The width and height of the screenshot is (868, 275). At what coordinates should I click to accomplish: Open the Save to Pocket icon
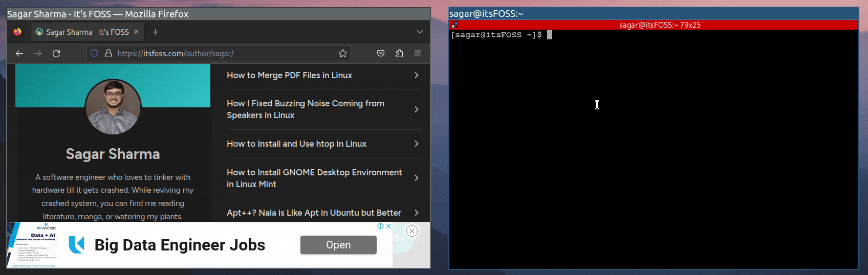381,53
